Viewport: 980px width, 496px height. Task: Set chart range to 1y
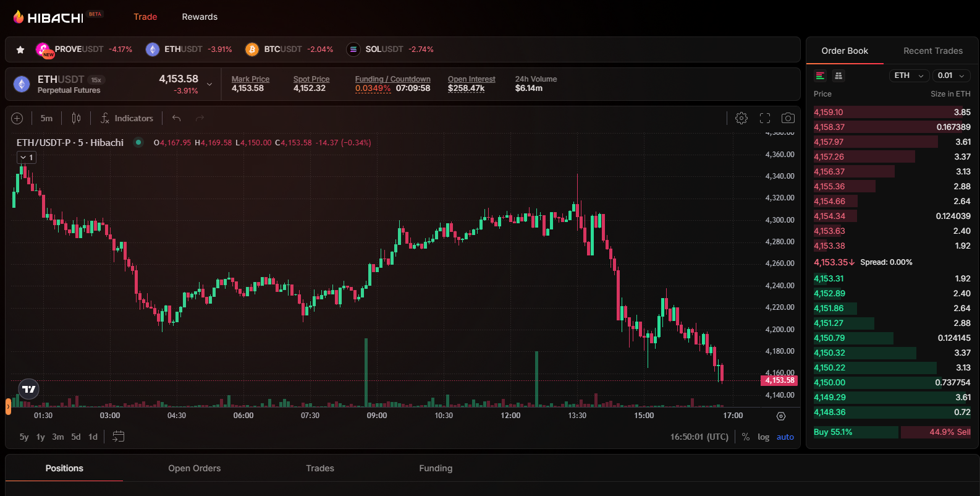(41, 437)
